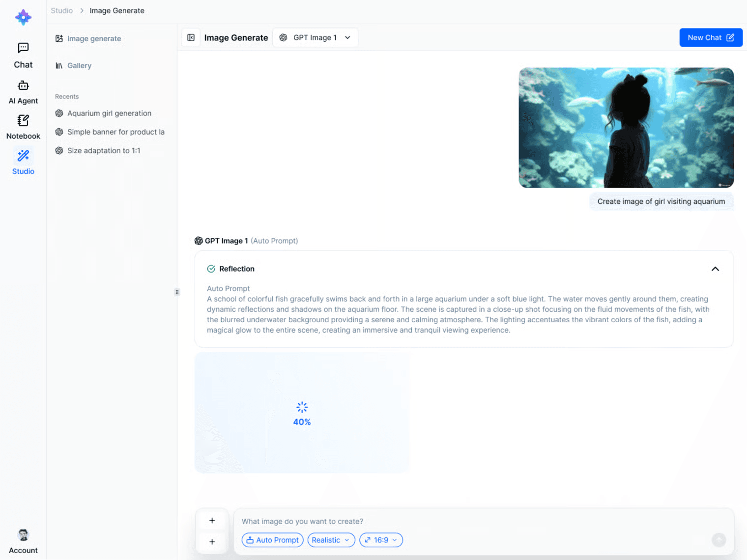Image resolution: width=747 pixels, height=560 pixels.
Task: Click the loading spinner icon
Action: point(302,407)
